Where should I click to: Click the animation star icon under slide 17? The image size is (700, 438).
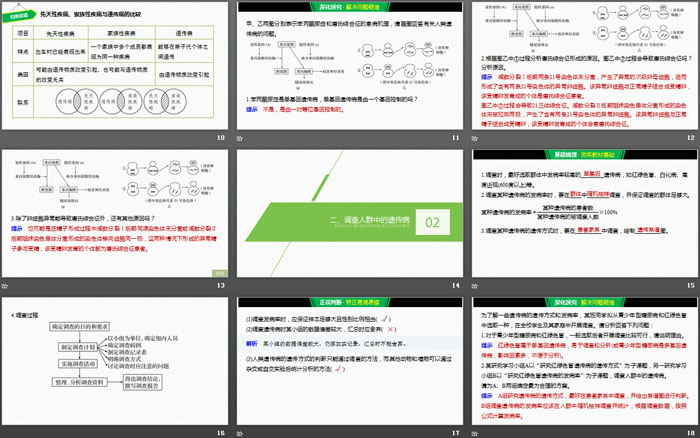240,433
